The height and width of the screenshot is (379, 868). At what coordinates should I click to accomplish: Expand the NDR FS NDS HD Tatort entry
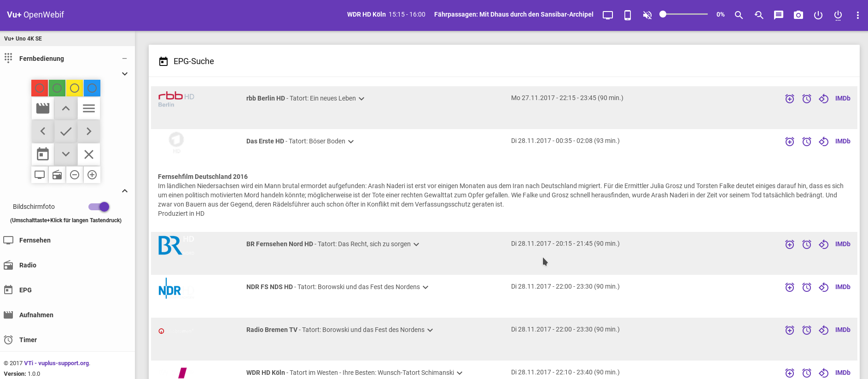tap(425, 287)
